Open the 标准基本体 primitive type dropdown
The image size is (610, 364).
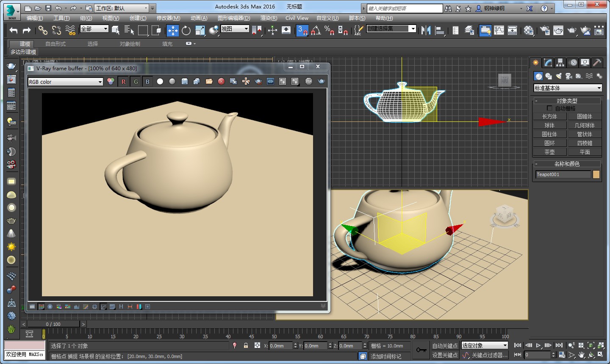(x=568, y=88)
